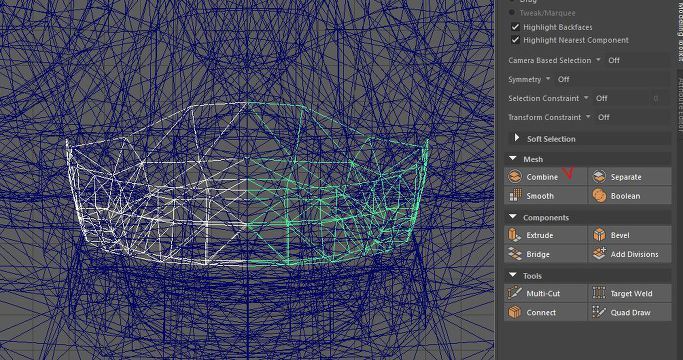Collapse the Mesh section
The image size is (683, 360).
point(513,158)
